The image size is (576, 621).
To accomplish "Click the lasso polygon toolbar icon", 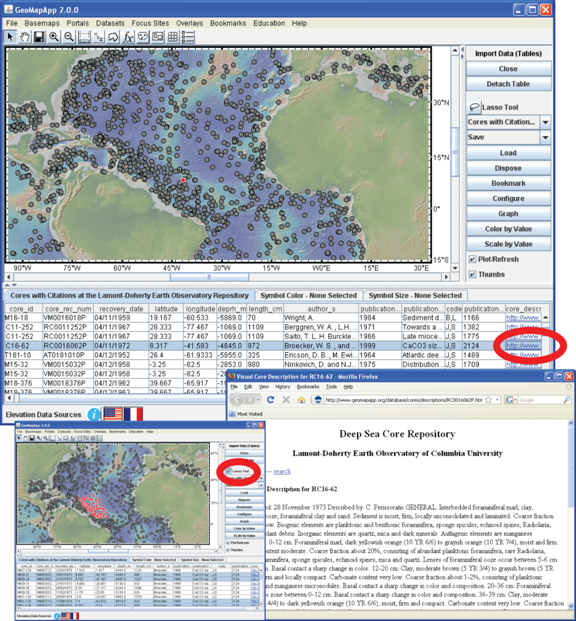I will (x=113, y=37).
